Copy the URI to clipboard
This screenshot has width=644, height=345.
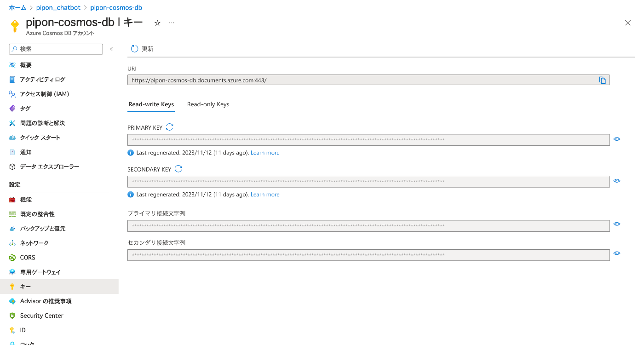point(603,80)
